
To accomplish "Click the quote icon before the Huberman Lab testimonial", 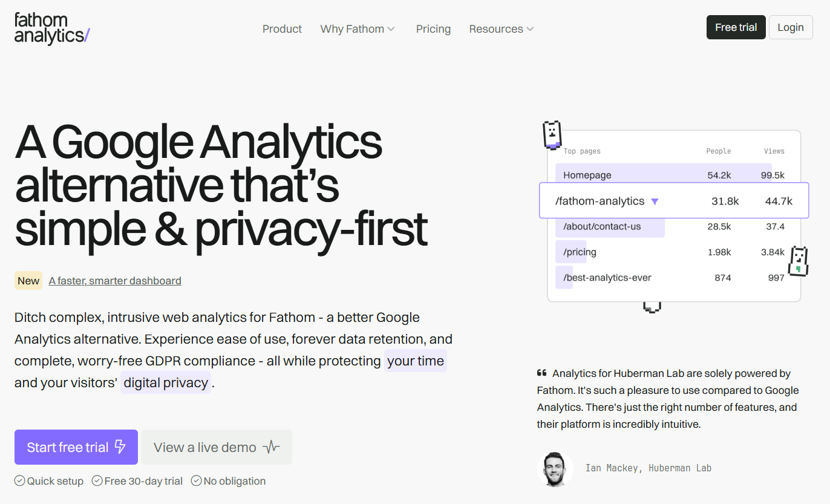I will point(541,373).
